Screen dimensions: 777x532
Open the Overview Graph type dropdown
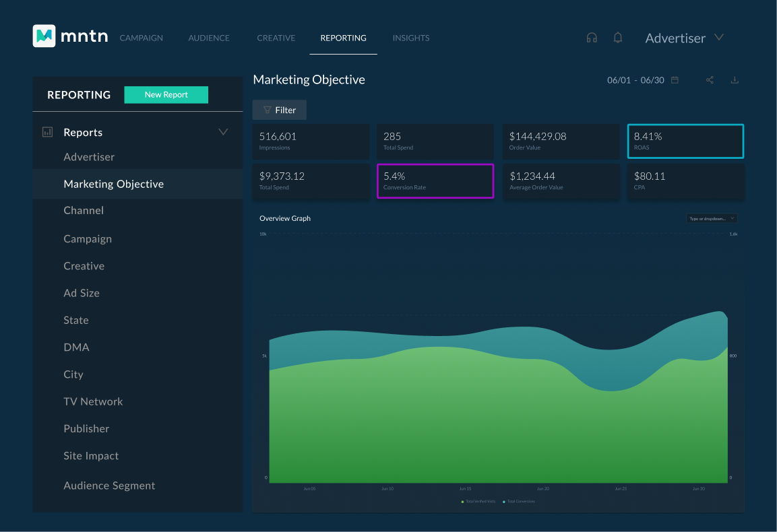(x=712, y=218)
